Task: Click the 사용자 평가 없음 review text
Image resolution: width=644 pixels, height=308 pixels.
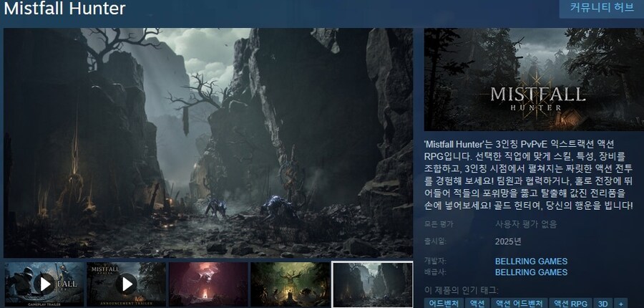Action: click(526, 224)
